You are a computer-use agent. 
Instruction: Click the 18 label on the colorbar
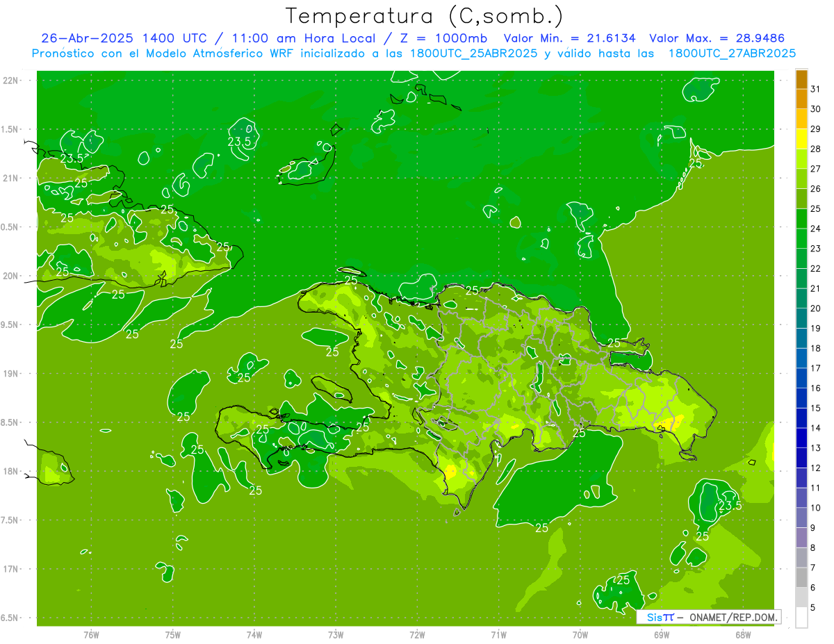816,348
